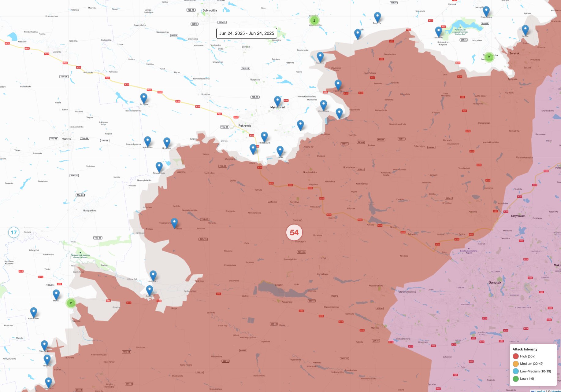Click the Attack Intensity legend title
Screen dimensions: 561x392
click(525, 349)
